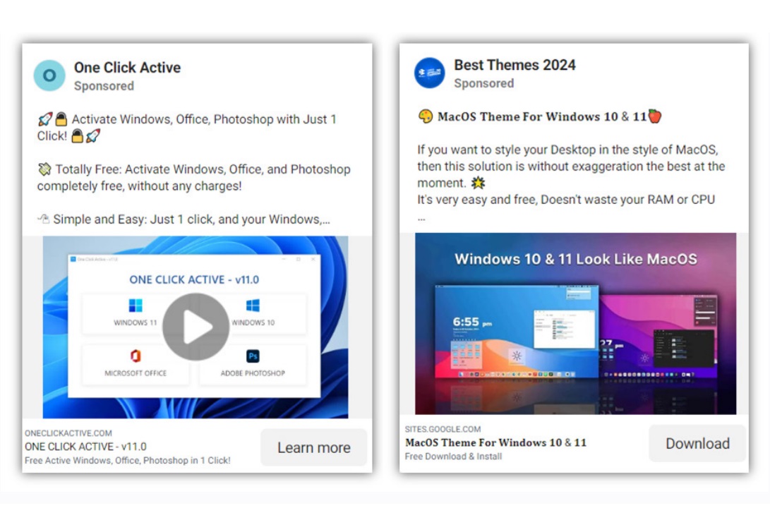Click the Best Themes 2024 profile avatar
Viewport: 770px width, 532px height.
coord(429,73)
